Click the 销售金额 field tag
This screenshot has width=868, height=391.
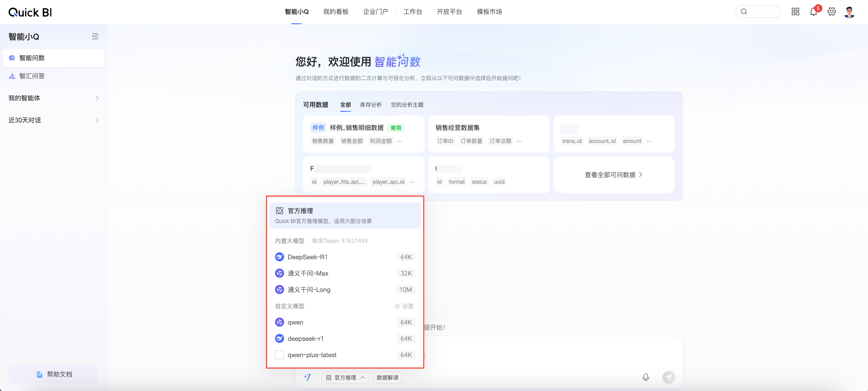(x=352, y=141)
